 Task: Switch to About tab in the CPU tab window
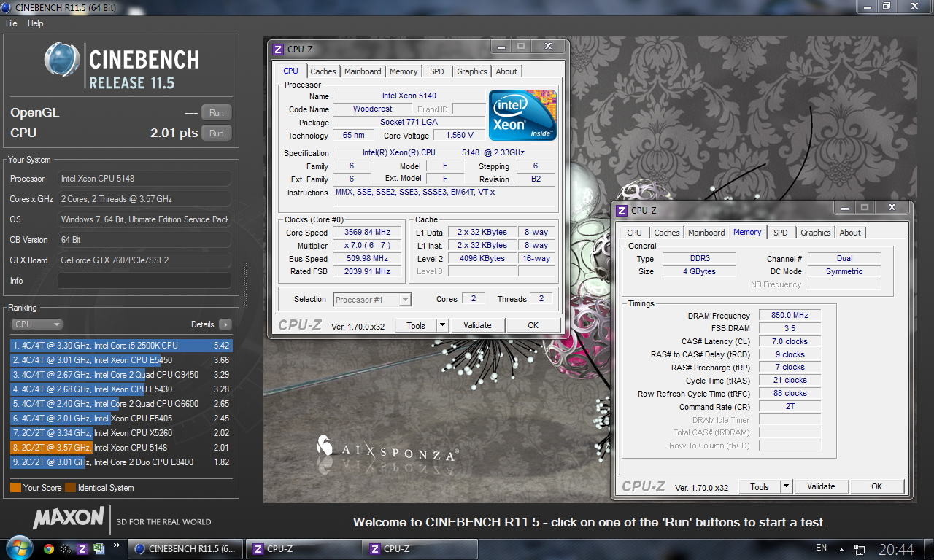tap(506, 71)
